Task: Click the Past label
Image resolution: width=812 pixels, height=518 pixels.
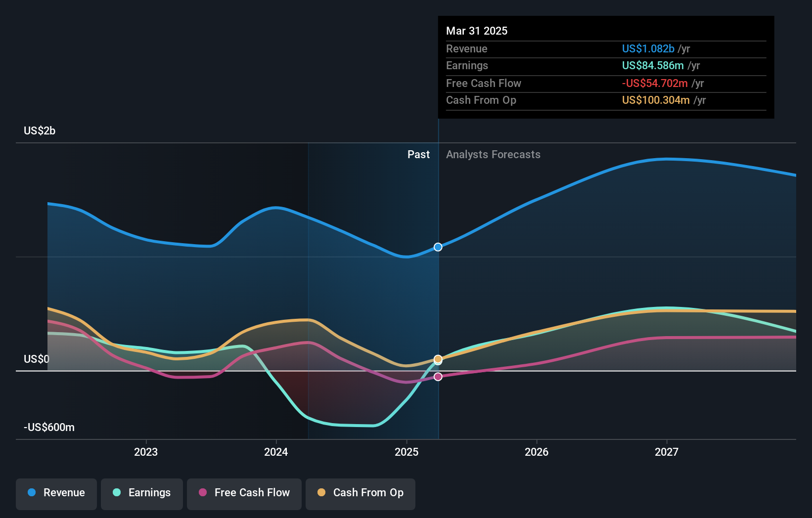Action: pos(418,155)
